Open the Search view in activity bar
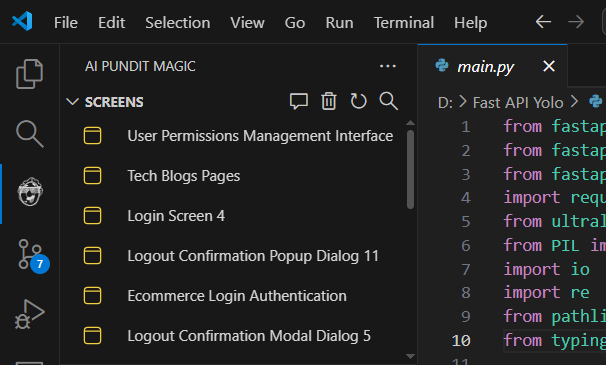 30,134
